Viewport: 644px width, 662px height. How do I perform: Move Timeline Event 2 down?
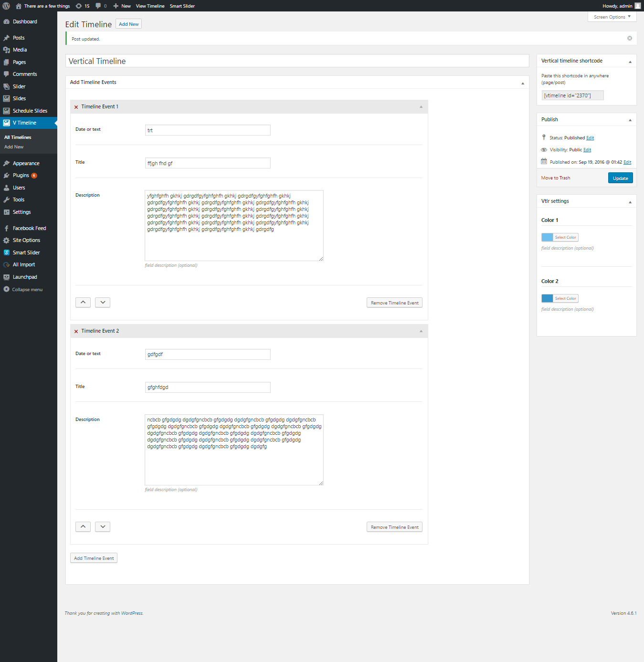pyautogui.click(x=103, y=526)
